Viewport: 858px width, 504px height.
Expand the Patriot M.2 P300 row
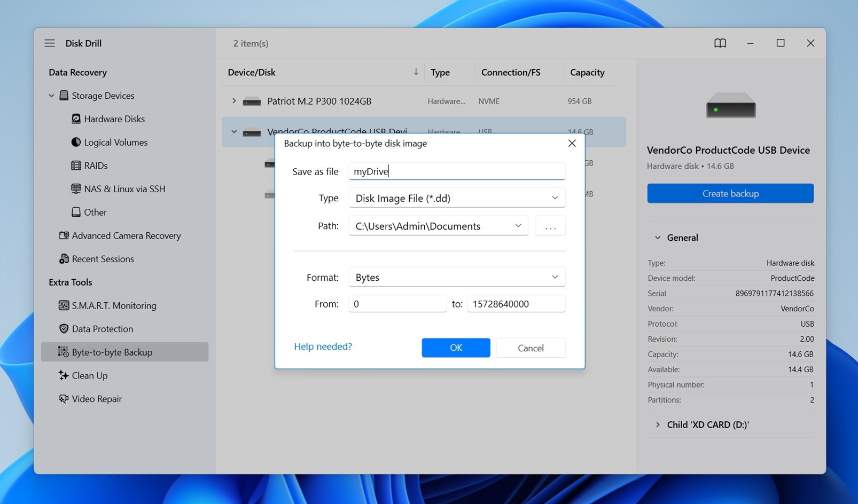[x=233, y=101]
